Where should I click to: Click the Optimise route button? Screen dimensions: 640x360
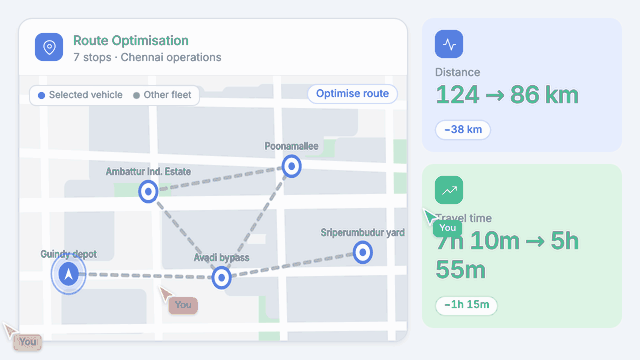[x=352, y=94]
